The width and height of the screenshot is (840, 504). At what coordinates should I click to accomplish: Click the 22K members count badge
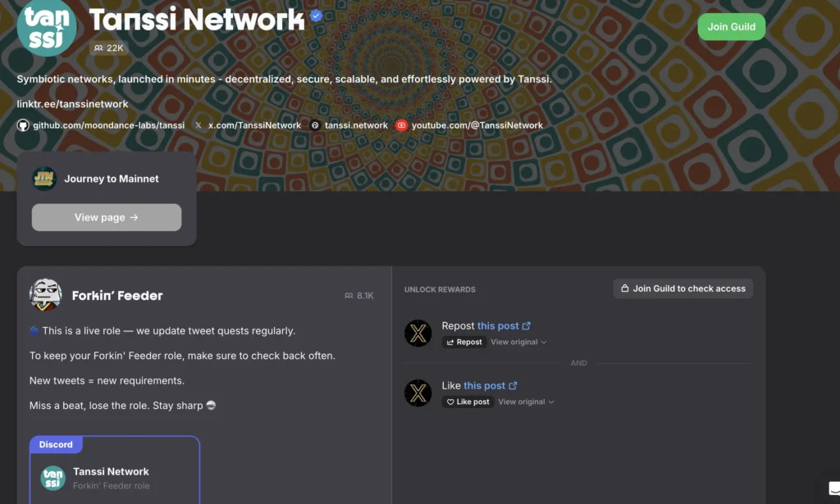(x=109, y=48)
